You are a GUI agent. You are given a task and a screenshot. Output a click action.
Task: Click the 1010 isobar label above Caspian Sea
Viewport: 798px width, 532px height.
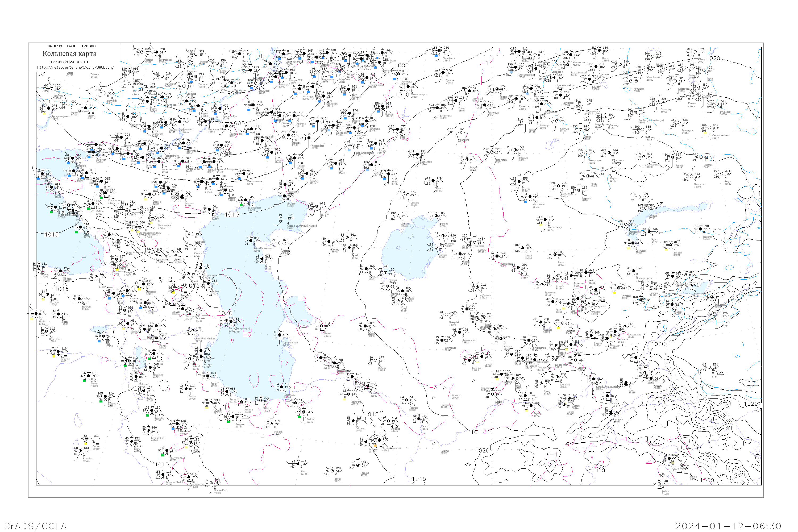click(x=232, y=214)
